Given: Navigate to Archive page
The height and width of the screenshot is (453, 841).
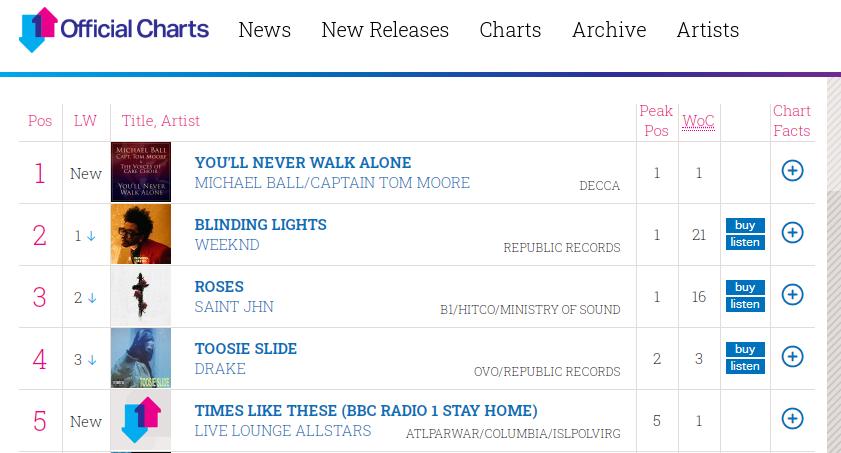Looking at the screenshot, I should click(x=608, y=30).
